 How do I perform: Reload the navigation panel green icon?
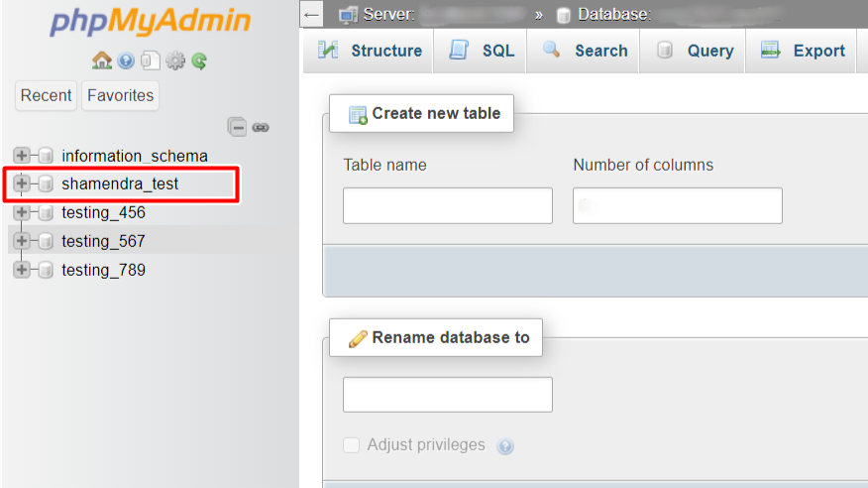pos(199,61)
